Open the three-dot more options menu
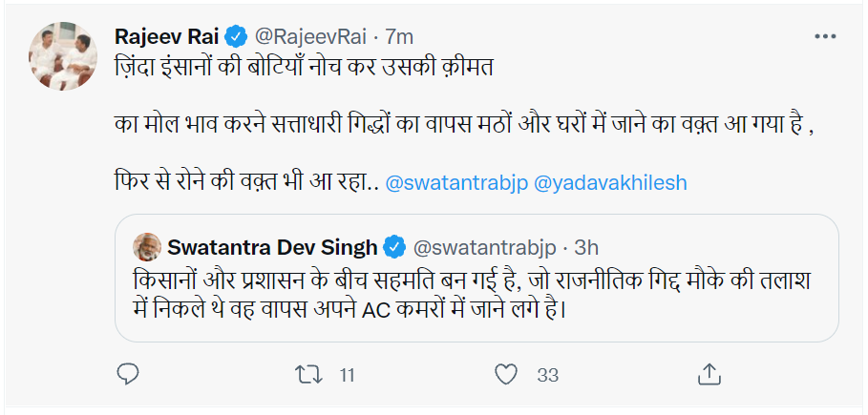This screenshot has width=868, height=415. tap(825, 36)
